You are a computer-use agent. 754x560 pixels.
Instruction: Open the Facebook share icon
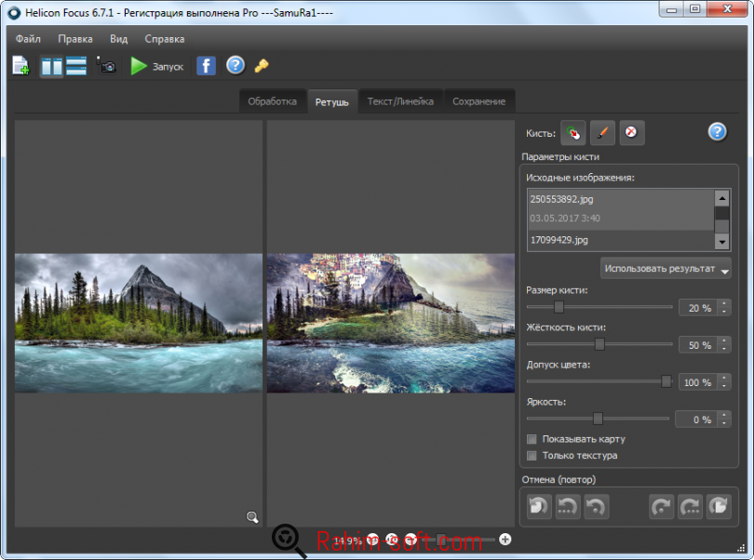(x=206, y=65)
